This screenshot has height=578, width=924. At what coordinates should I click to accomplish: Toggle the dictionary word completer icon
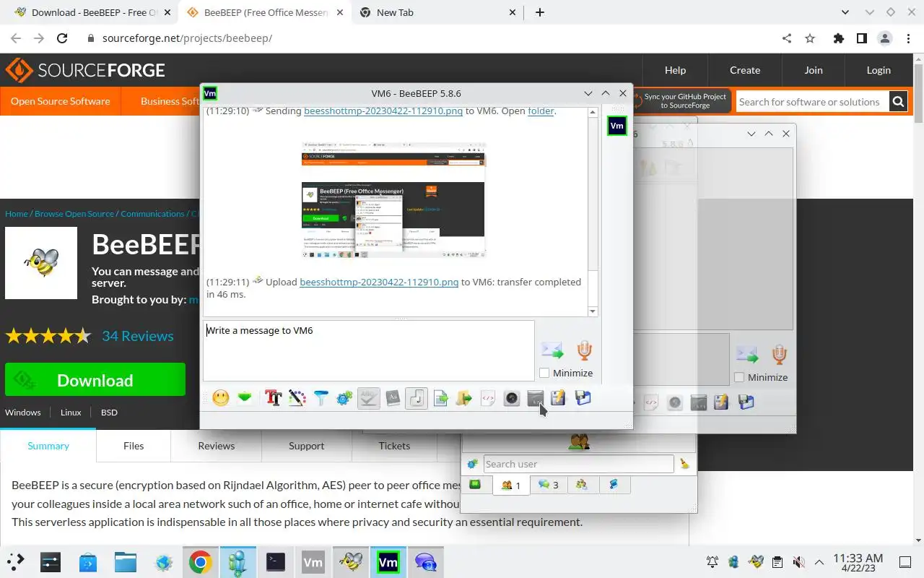tap(393, 398)
